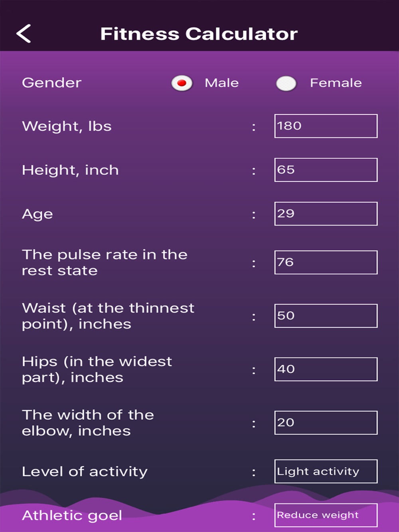
Task: Click the Weight, lbs input field
Action: (x=326, y=126)
